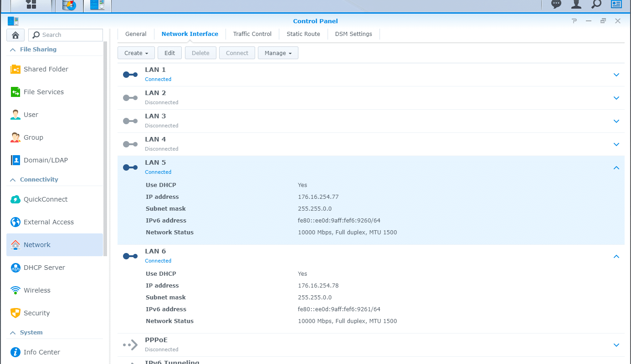This screenshot has height=364, width=631.
Task: Select the Network Interface tab
Action: tap(190, 34)
